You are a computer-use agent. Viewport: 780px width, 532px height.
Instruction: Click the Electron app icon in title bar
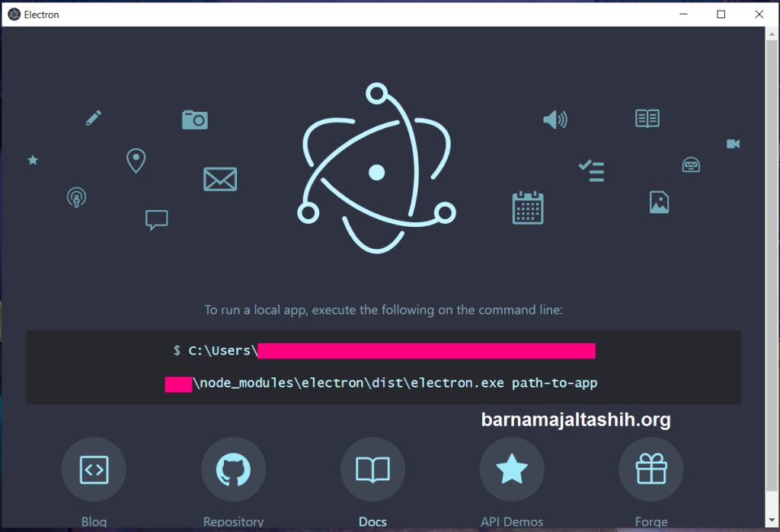tap(14, 14)
